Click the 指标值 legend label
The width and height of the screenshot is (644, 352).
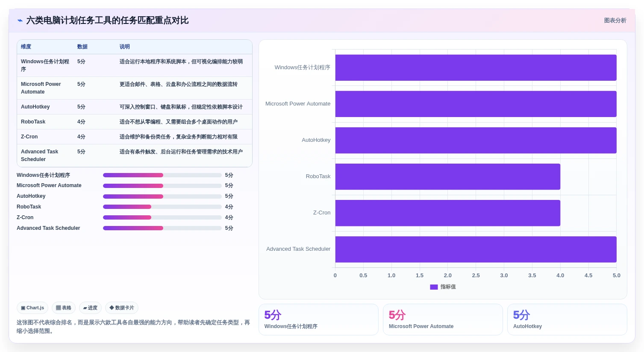coord(448,287)
